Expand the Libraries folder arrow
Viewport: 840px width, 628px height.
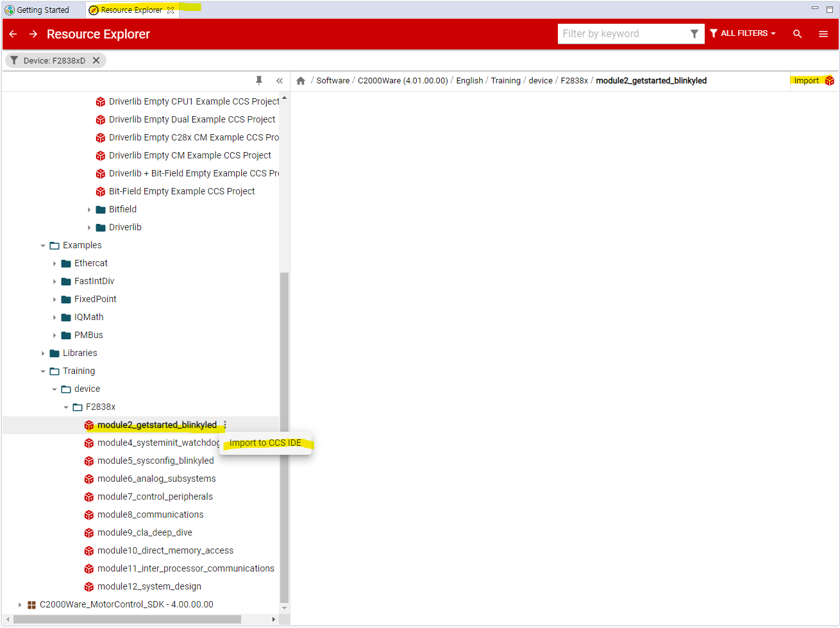tap(43, 353)
